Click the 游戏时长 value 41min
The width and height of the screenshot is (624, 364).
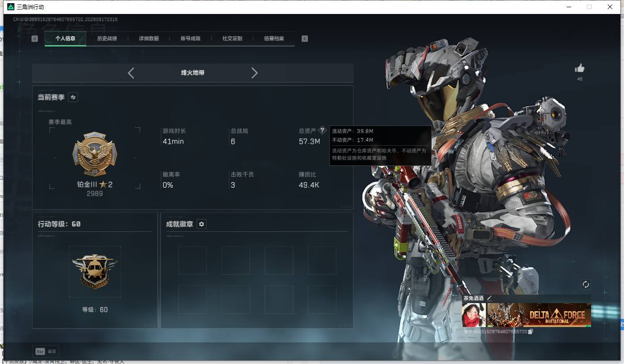[173, 142]
